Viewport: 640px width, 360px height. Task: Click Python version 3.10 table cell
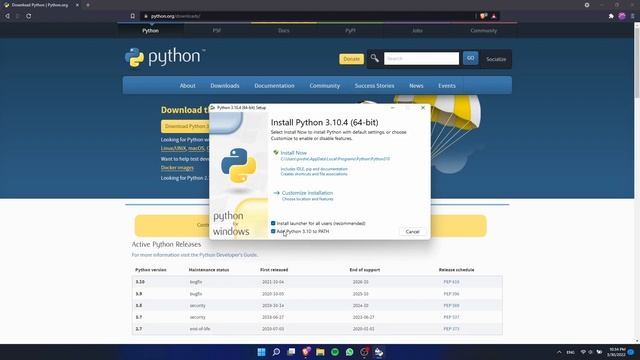pyautogui.click(x=140, y=282)
